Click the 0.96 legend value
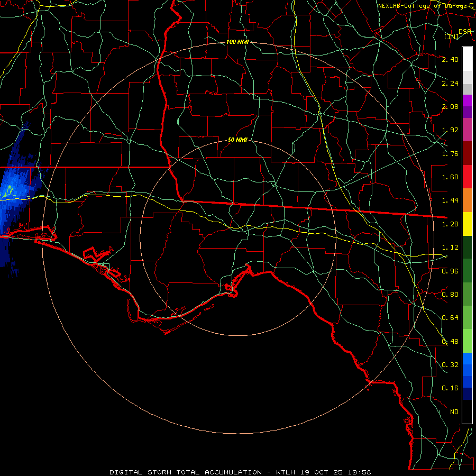 pyautogui.click(x=450, y=271)
